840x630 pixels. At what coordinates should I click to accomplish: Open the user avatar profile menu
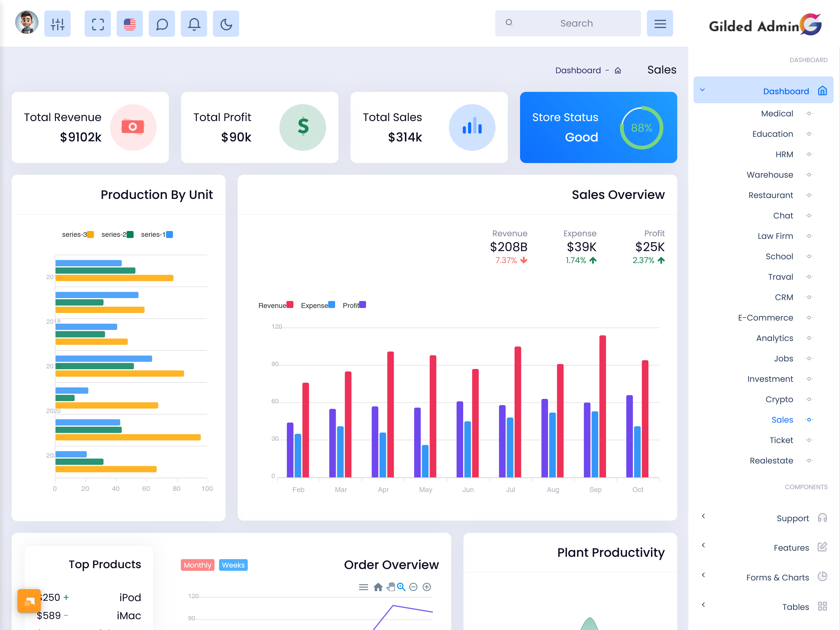[27, 23]
